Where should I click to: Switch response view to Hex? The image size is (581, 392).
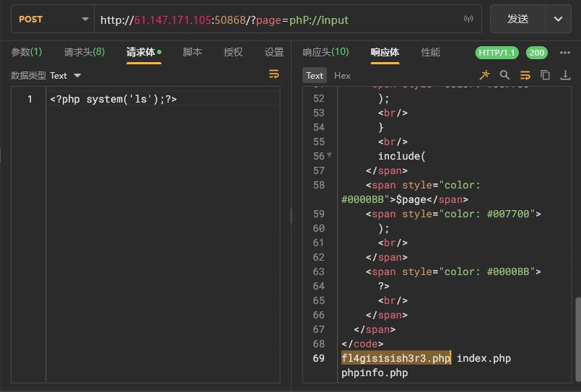pyautogui.click(x=342, y=76)
